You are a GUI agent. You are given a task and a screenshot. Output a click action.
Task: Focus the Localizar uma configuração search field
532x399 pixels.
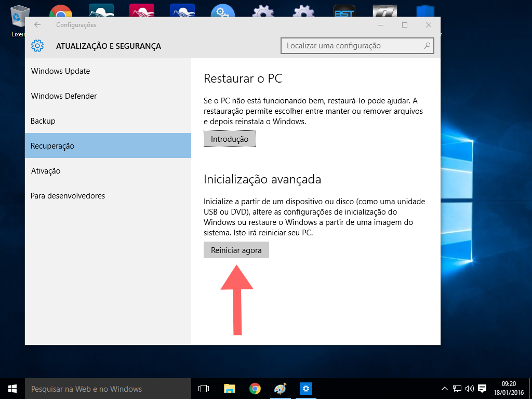(357, 46)
